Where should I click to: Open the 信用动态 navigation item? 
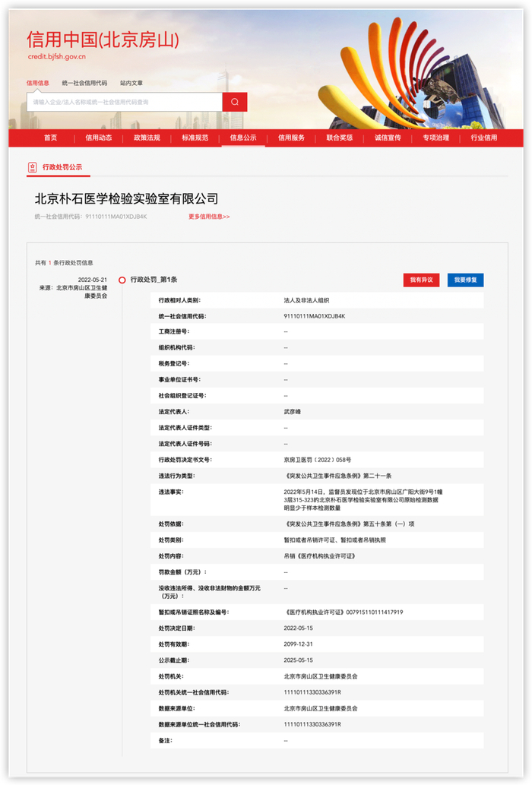[99, 138]
